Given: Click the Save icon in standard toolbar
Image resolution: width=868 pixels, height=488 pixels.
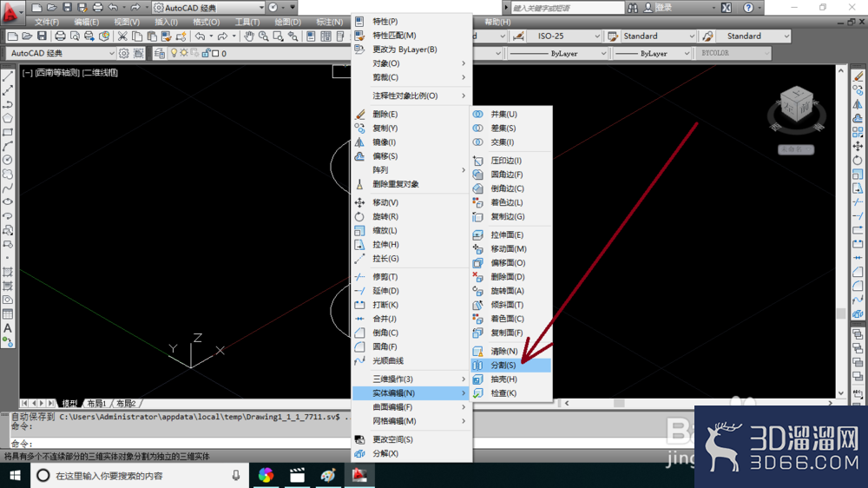Looking at the screenshot, I should tap(42, 36).
